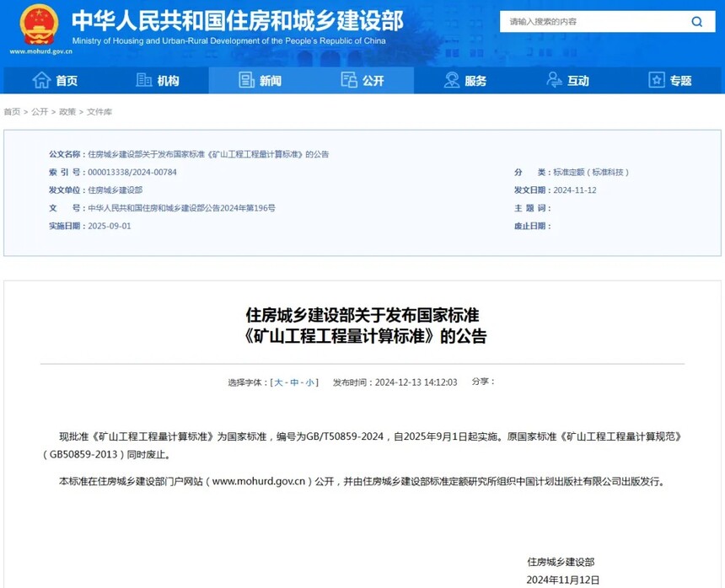Click the article headline 住房城乡建设部关于发布国家标准
This screenshot has width=725, height=588.
pyautogui.click(x=362, y=315)
